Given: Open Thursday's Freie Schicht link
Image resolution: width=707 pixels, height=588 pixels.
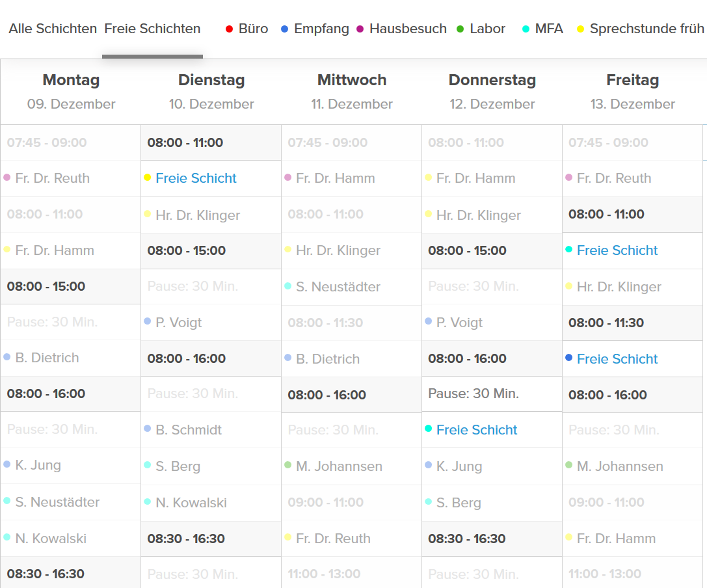Looking at the screenshot, I should coord(477,430).
